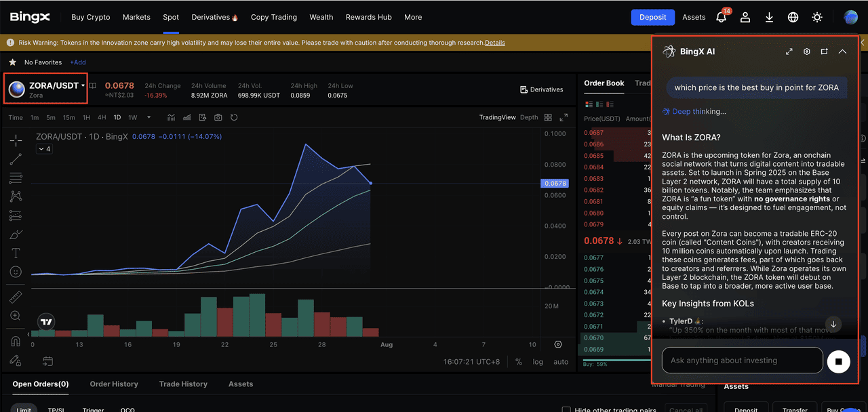The image size is (868, 412).
Task: Open the chart grid layout icon
Action: pos(548,117)
